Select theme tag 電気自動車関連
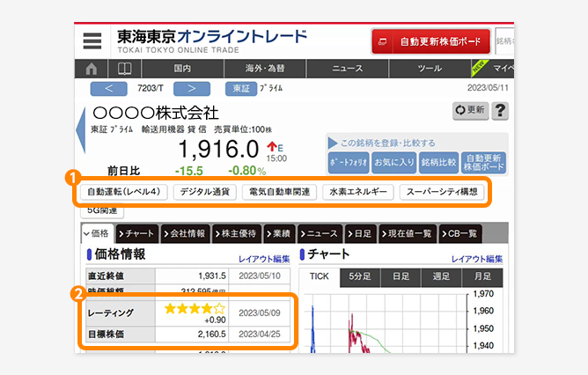This screenshot has width=588, height=375. [279, 192]
